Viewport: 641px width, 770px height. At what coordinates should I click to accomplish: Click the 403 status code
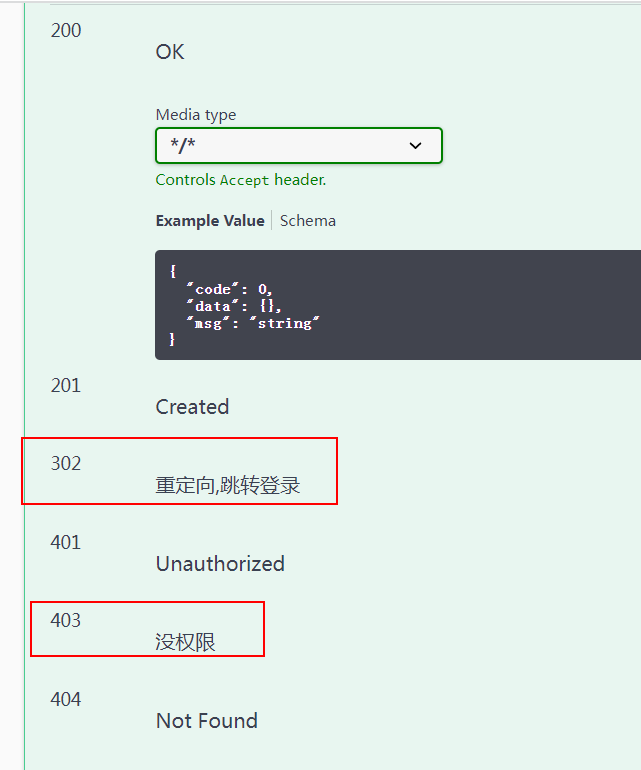[66, 620]
